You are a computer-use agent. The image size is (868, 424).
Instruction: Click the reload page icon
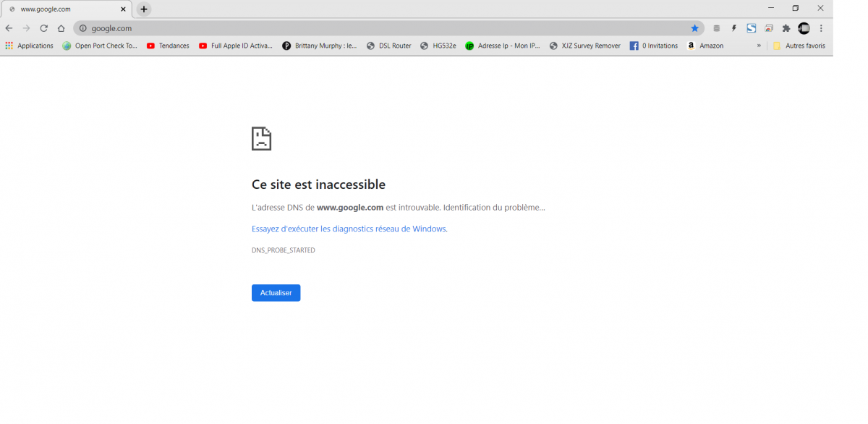(43, 28)
